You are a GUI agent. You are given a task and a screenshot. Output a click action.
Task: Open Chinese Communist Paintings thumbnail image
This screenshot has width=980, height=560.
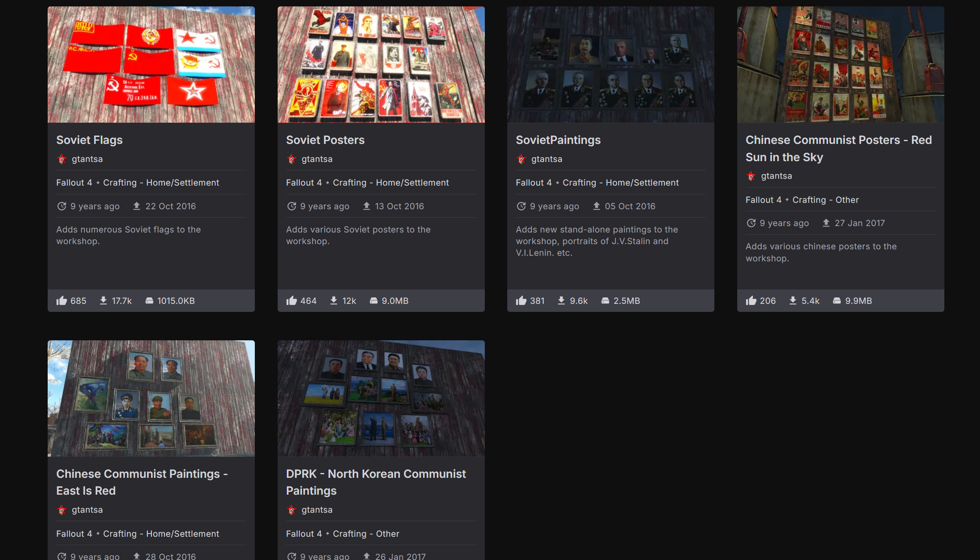point(151,398)
